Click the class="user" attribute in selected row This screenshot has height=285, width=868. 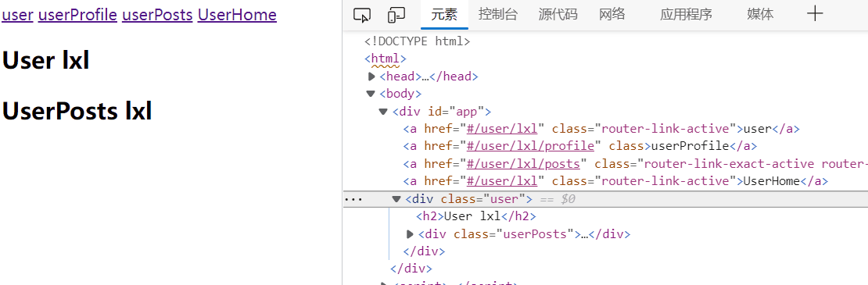pyautogui.click(x=483, y=199)
